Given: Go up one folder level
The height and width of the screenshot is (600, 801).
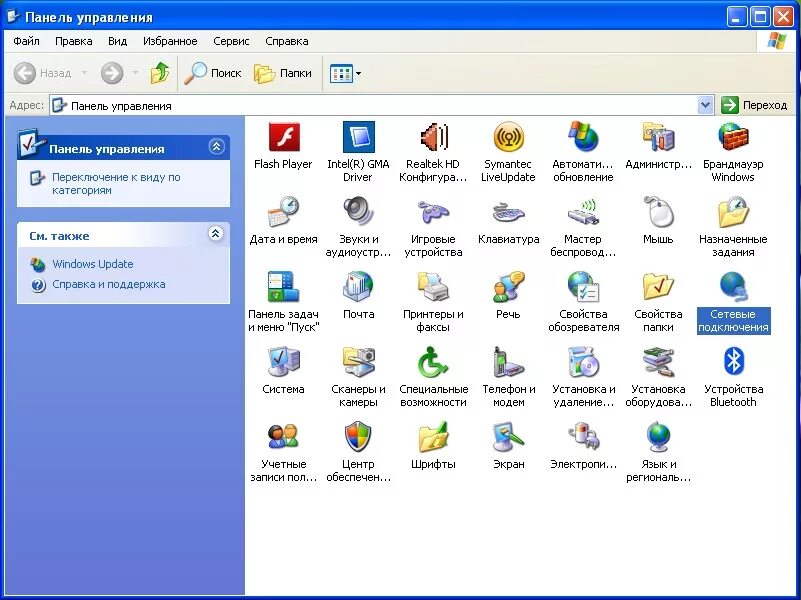Looking at the screenshot, I should [160, 73].
